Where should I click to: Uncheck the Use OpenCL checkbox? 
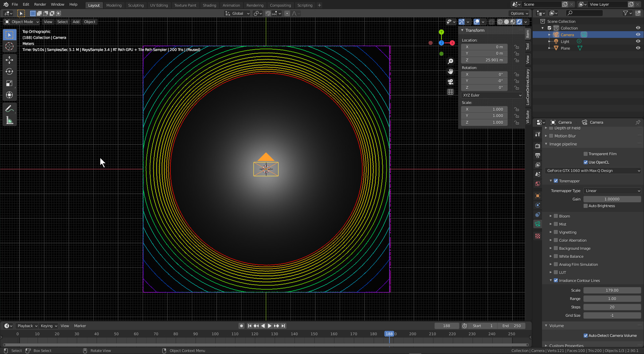586,162
